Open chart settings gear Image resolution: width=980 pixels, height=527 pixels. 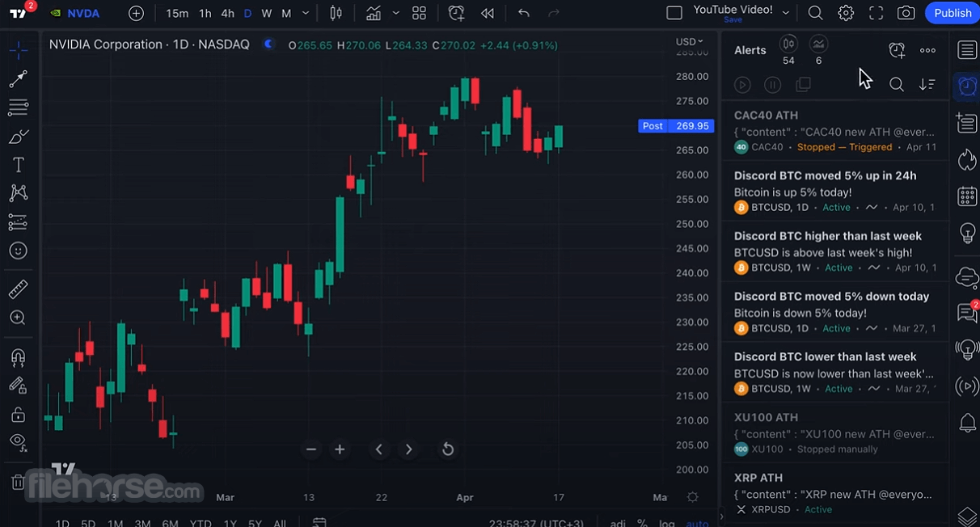(846, 13)
